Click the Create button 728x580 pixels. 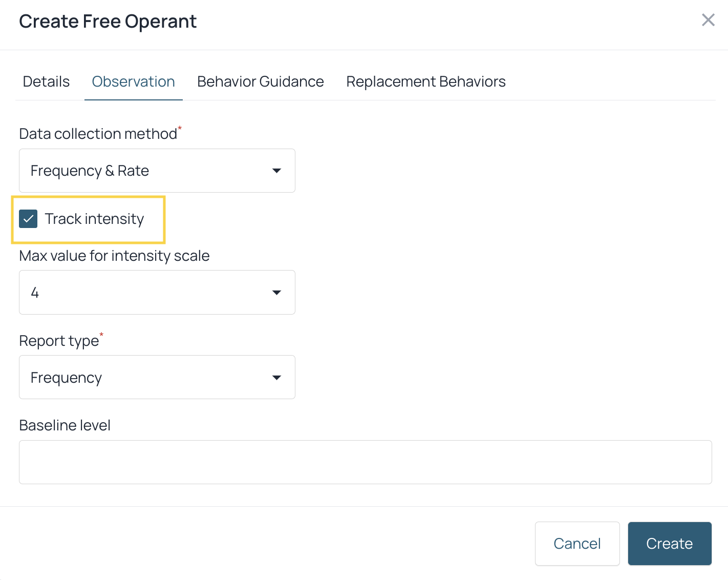[670, 544]
